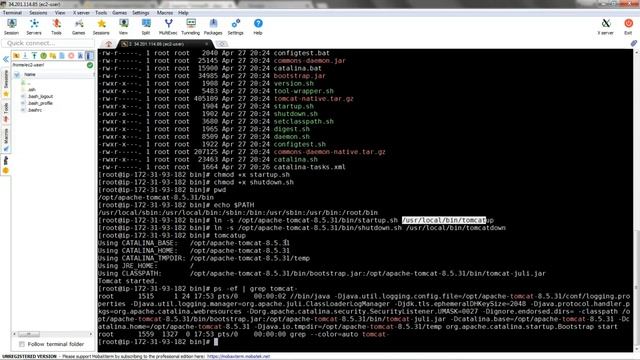Click the X server toolbar icon

(x=606, y=27)
